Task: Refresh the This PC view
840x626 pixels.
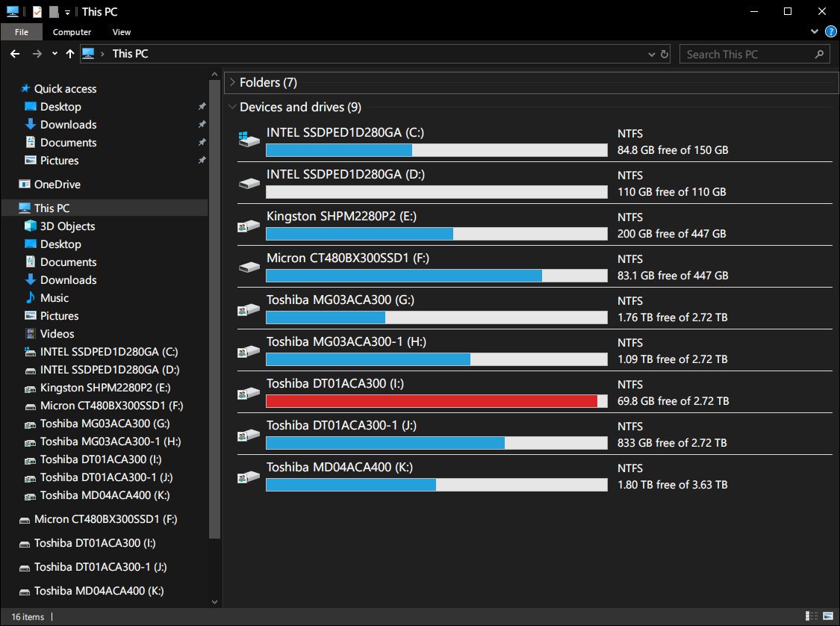Action: (665, 54)
